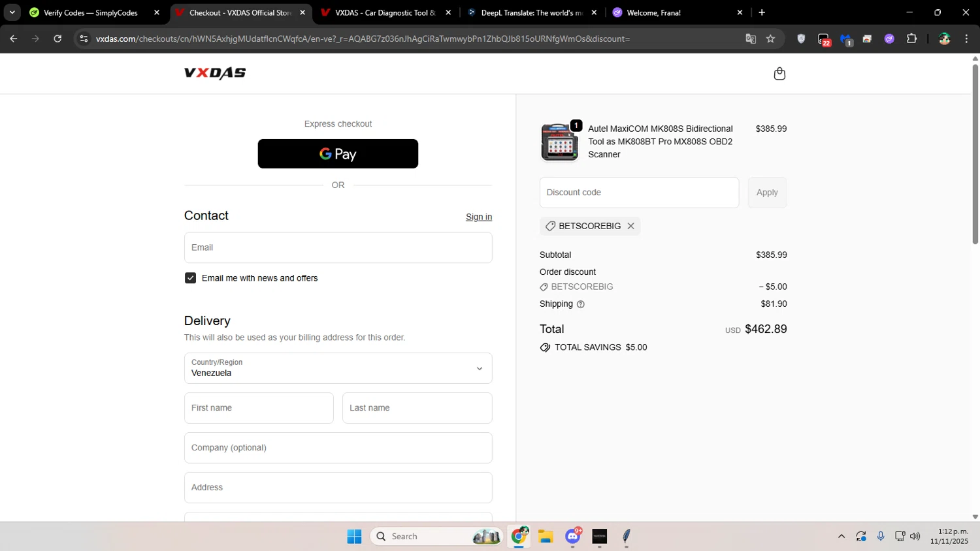
Task: Show hidden system tray icons
Action: 841,537
